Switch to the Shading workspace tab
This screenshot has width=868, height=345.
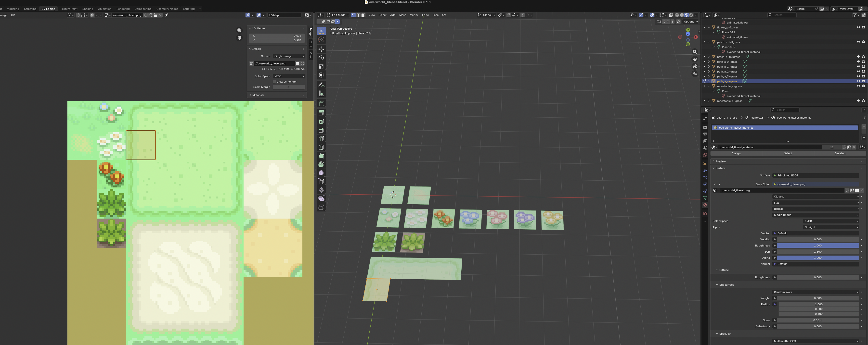point(88,9)
